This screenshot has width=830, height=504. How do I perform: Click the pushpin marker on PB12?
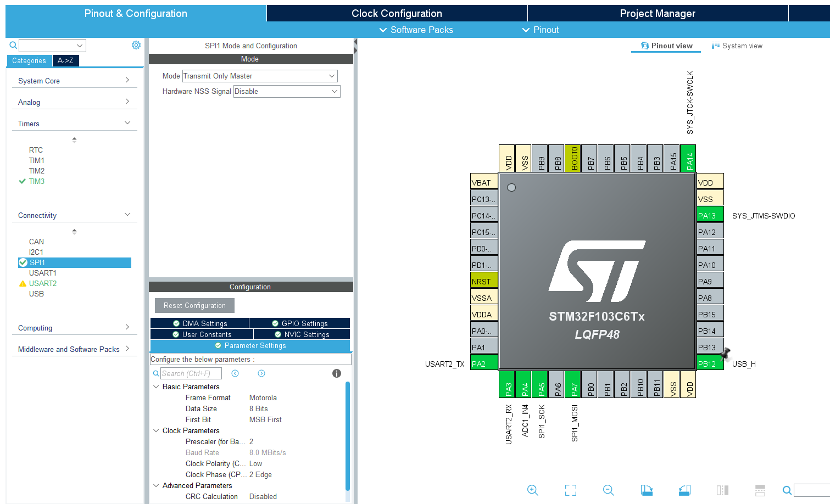click(x=726, y=353)
